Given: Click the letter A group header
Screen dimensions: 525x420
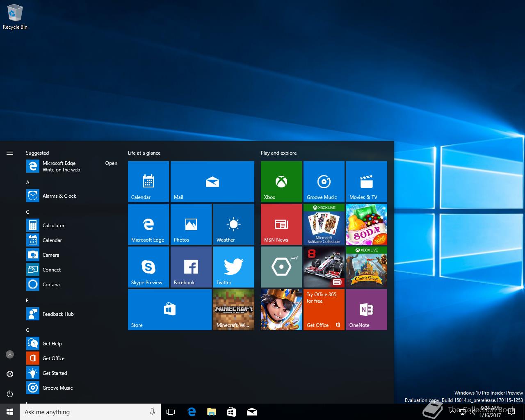Looking at the screenshot, I should (28, 183).
